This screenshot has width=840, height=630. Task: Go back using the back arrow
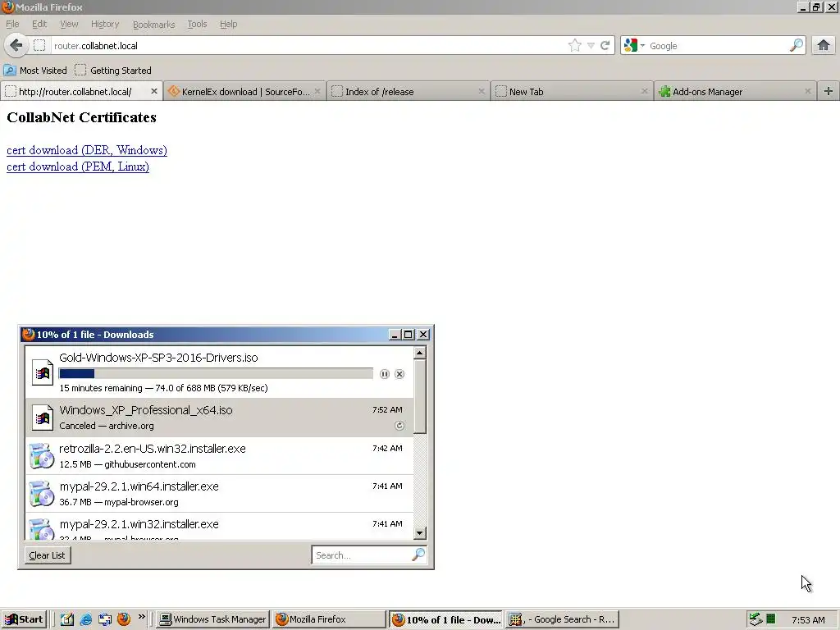pos(16,46)
